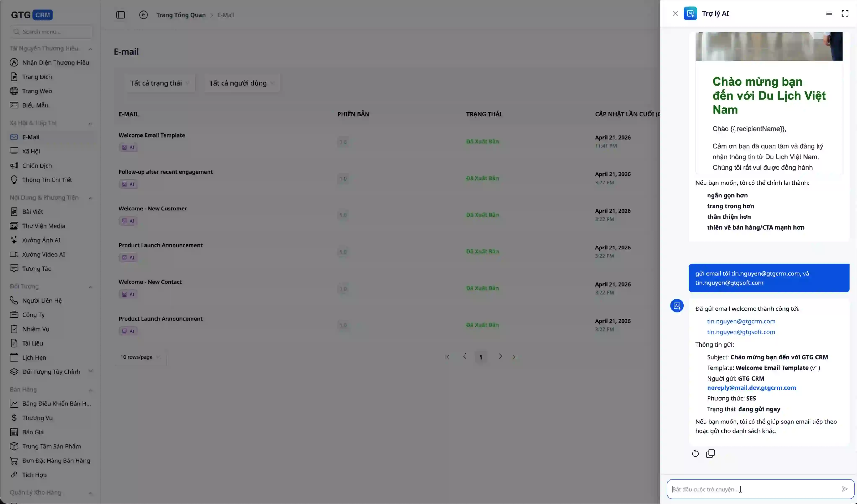This screenshot has width=857, height=504.
Task: Open Xưởng Ảnh AI in sidebar
Action: (41, 240)
